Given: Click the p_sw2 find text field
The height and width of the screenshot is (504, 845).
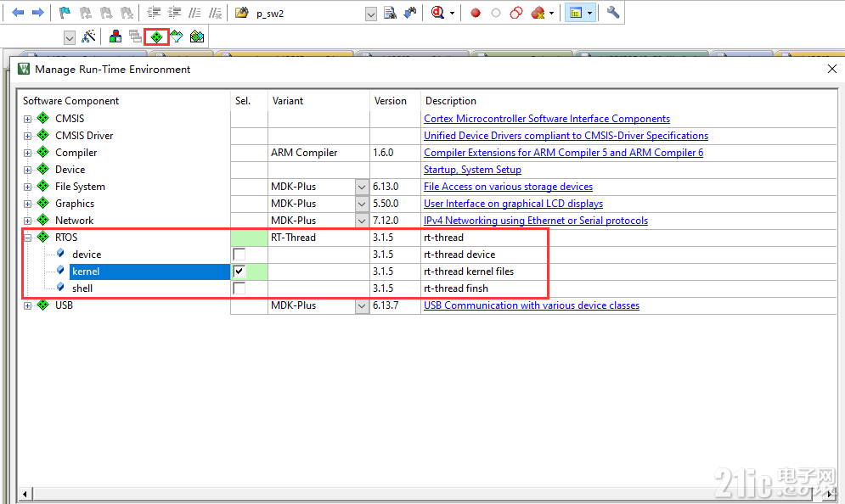Looking at the screenshot, I should 309,14.
